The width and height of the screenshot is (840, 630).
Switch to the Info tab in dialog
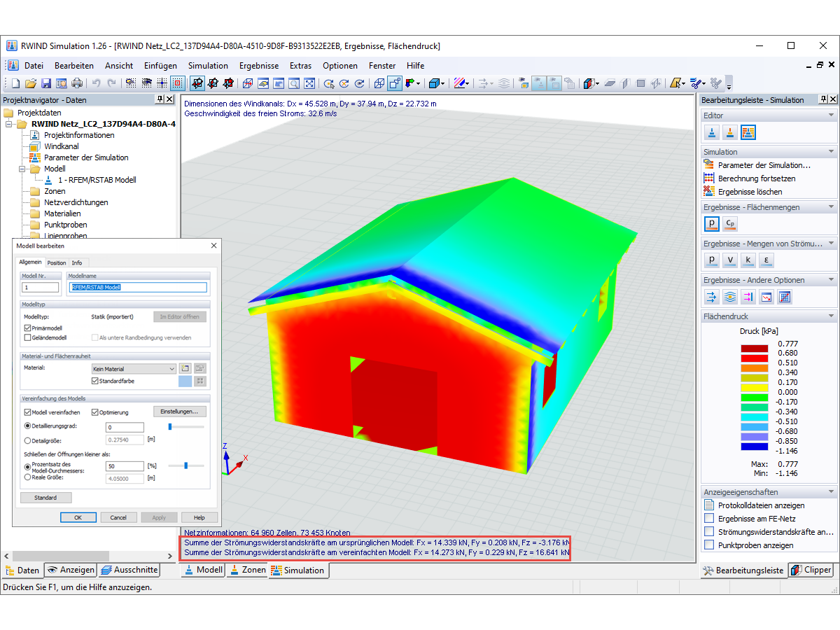point(77,262)
